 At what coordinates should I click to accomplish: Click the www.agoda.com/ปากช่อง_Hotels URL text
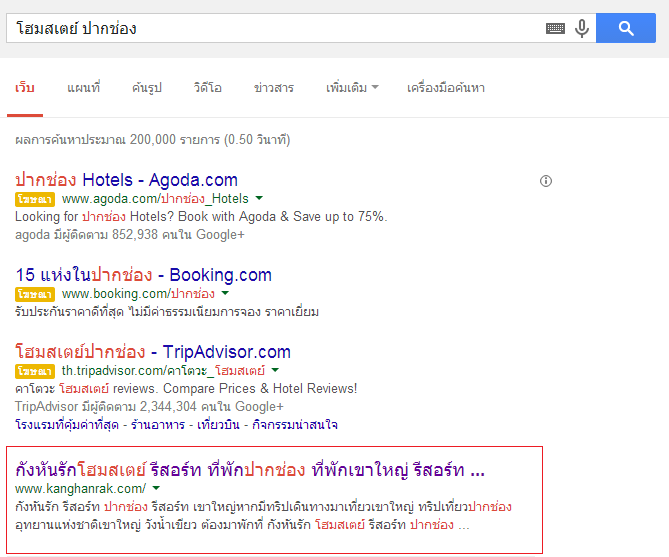[155, 199]
